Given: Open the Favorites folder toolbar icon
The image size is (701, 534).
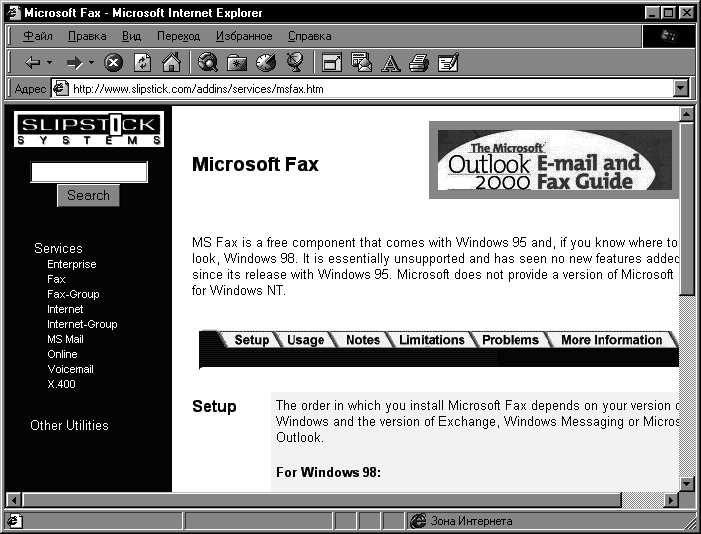Looking at the screenshot, I should tap(237, 63).
